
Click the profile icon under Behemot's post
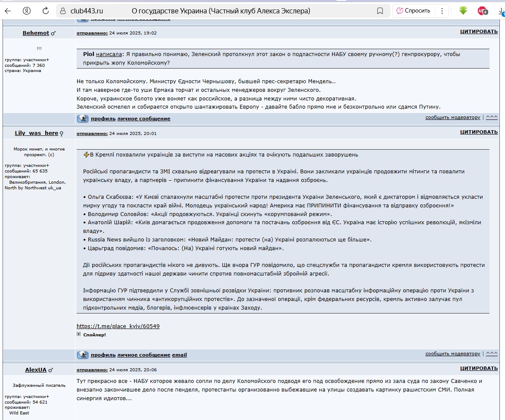pos(83,119)
